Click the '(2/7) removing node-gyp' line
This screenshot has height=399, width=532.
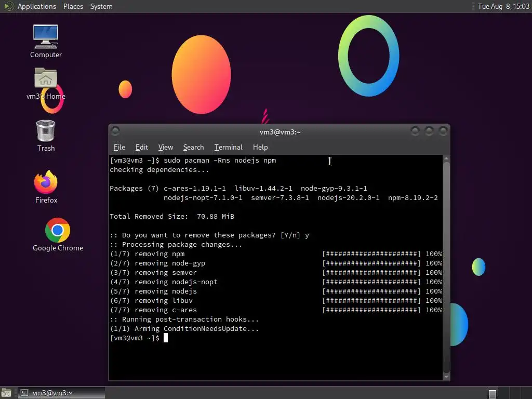tap(276, 263)
